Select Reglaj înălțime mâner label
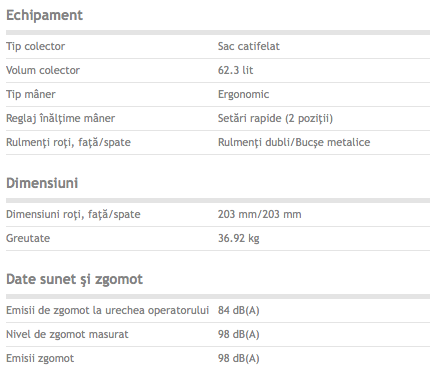Image resolution: width=439 pixels, height=369 pixels. tap(60, 118)
